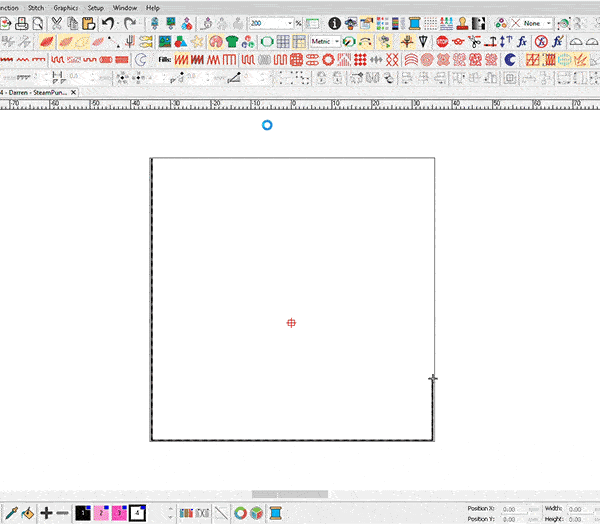Click the scissors trim function icon
Viewport: 600px width, 524px height.
[474, 41]
